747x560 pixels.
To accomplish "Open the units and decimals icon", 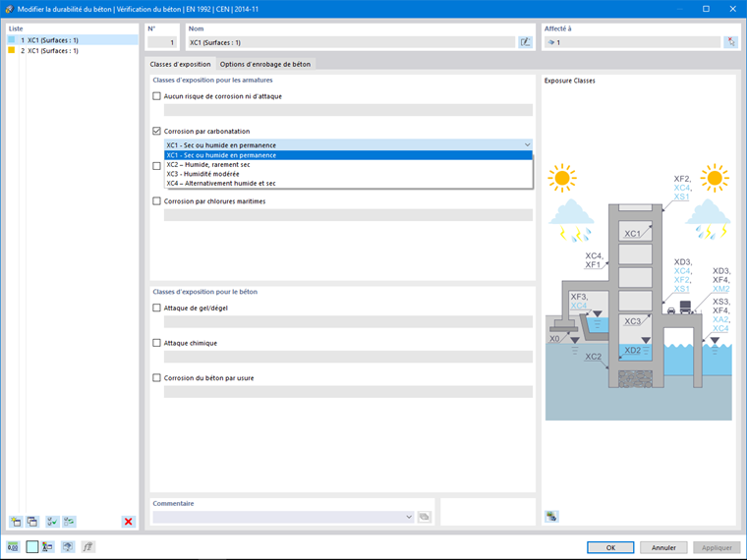I will click(13, 546).
